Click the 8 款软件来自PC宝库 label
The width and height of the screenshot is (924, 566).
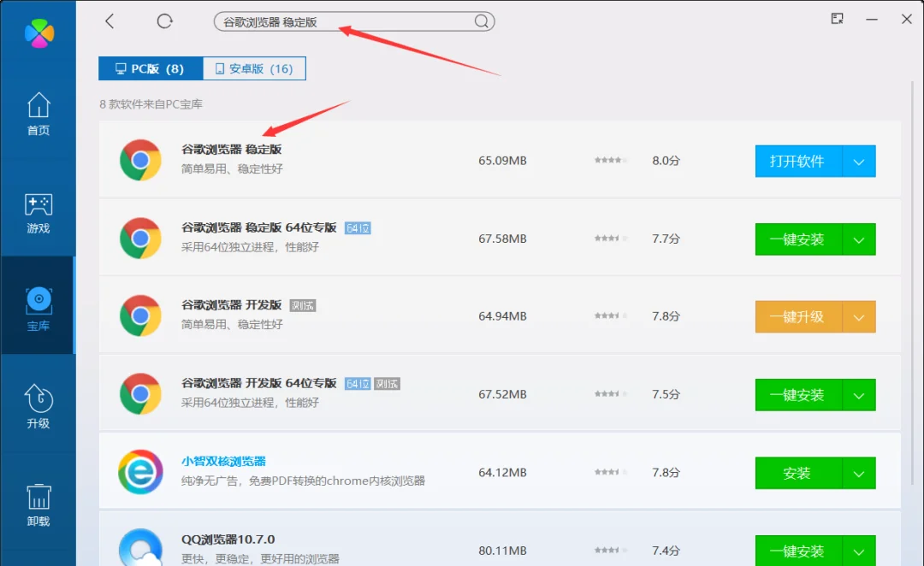[151, 104]
